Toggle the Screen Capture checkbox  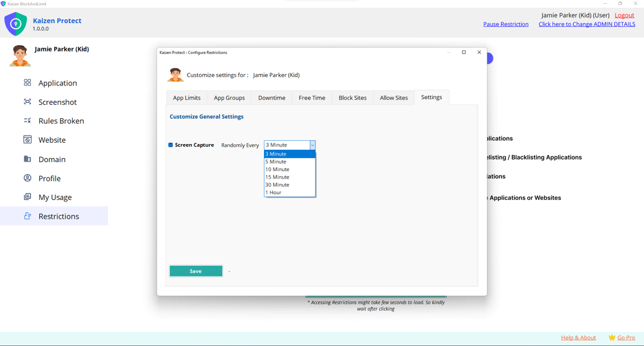click(171, 145)
